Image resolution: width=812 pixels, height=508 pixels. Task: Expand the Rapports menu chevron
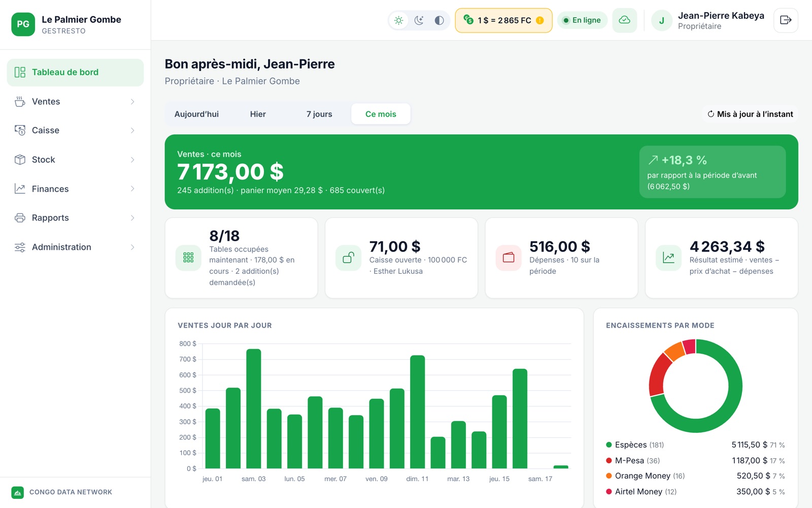tap(132, 218)
